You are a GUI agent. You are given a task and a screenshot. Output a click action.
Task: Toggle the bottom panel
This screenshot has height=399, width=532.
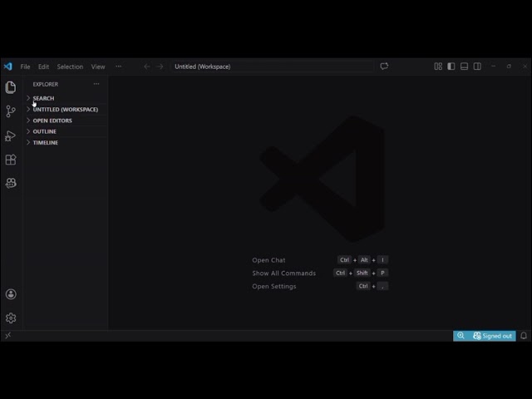pyautogui.click(x=464, y=66)
